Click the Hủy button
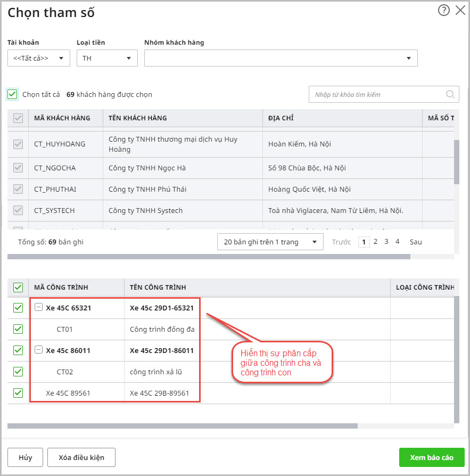The image size is (470, 476). click(26, 457)
